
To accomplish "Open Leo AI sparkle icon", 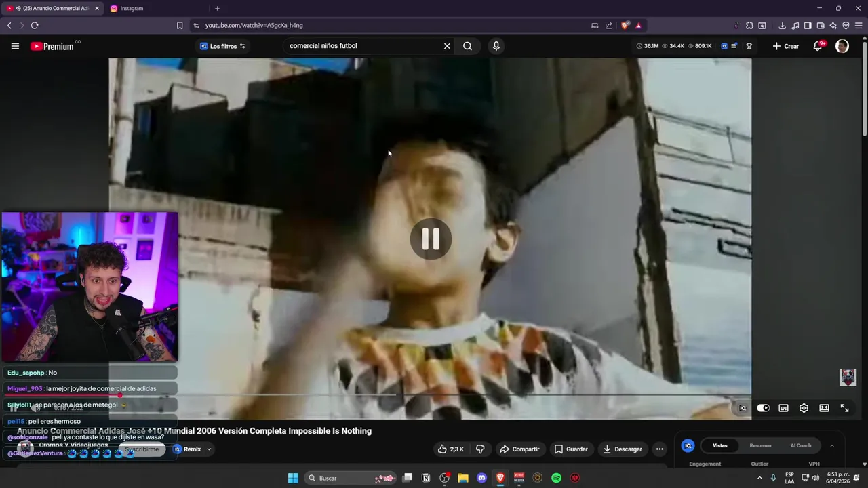I will [833, 25].
